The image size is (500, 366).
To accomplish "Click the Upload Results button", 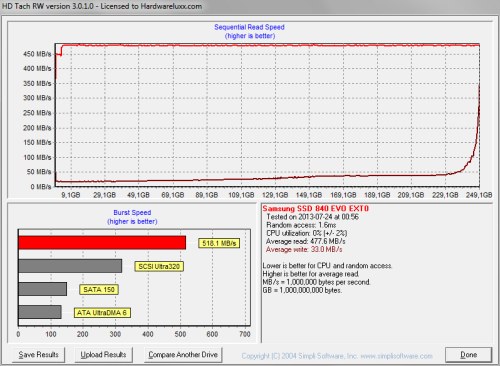I will 103,355.
